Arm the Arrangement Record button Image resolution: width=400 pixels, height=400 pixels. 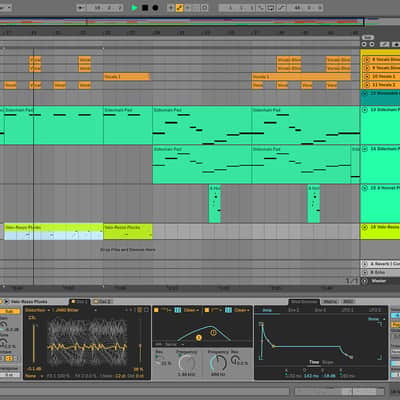[x=155, y=8]
